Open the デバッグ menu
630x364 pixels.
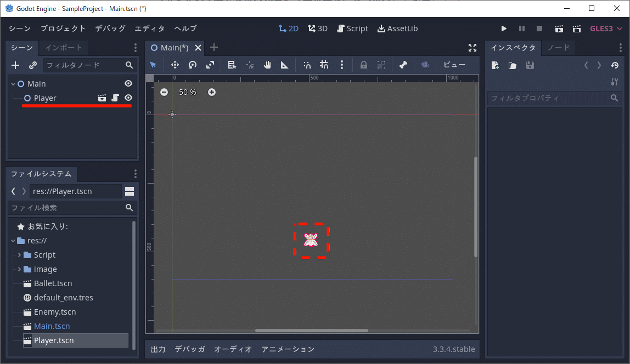(x=110, y=29)
